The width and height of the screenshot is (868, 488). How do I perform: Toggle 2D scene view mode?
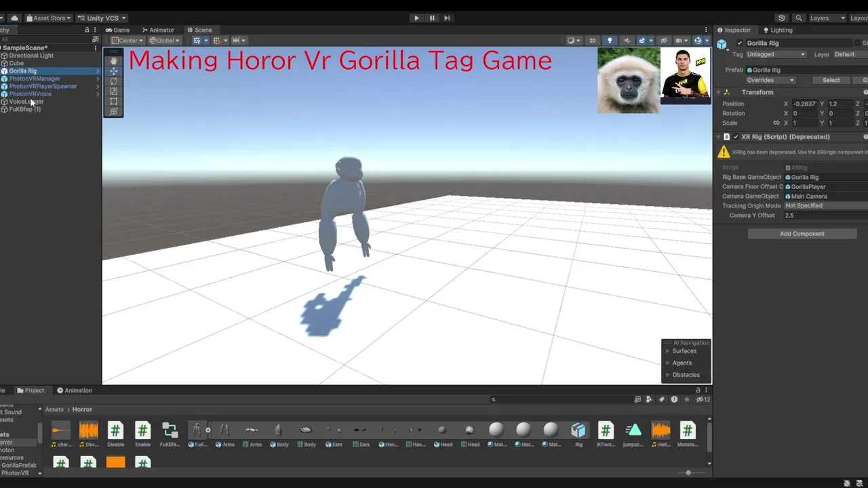click(593, 41)
